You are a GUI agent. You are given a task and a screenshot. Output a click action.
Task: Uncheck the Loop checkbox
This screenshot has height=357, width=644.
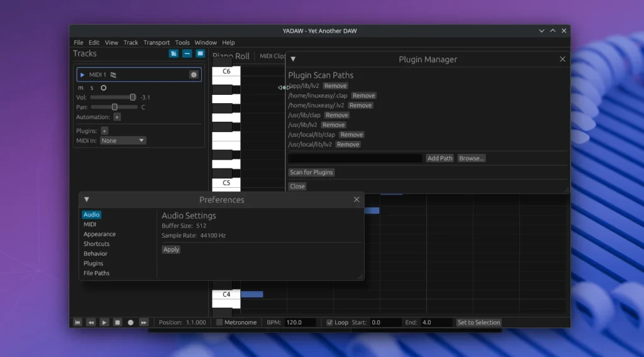(330, 322)
